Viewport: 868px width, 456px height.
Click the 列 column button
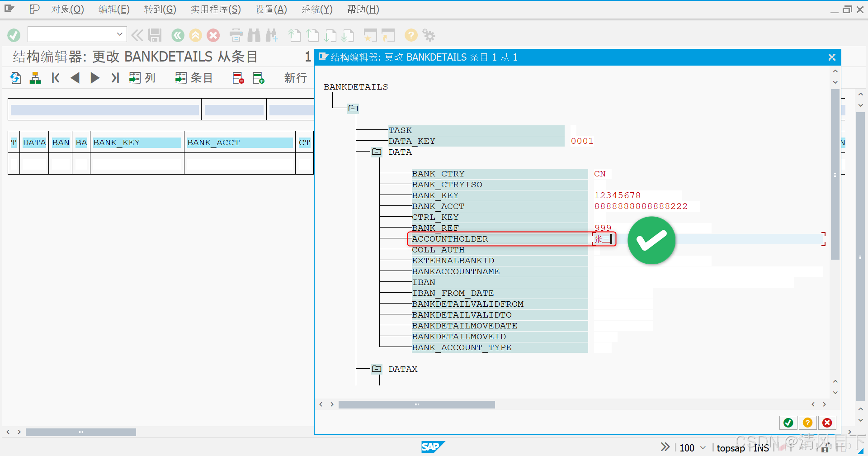click(142, 78)
